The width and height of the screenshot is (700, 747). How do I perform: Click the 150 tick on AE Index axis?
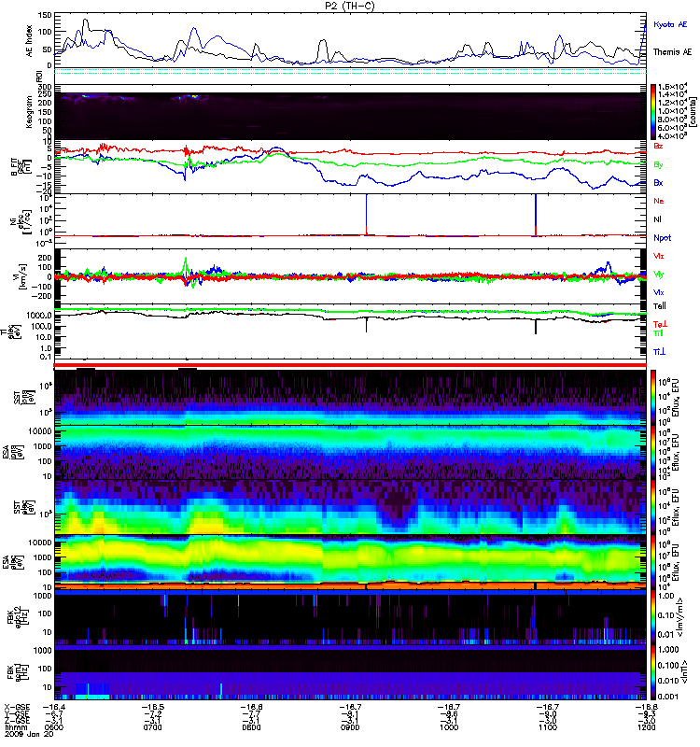(45, 15)
